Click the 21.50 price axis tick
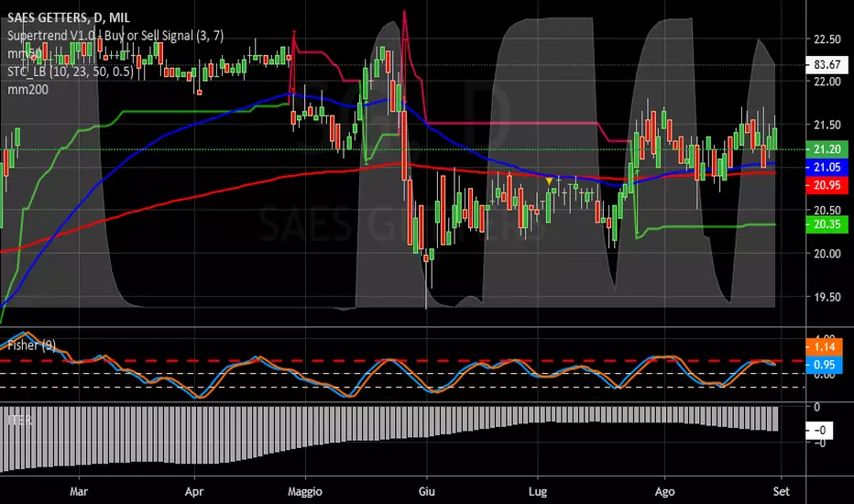This screenshot has width=854, height=504. coord(827,125)
